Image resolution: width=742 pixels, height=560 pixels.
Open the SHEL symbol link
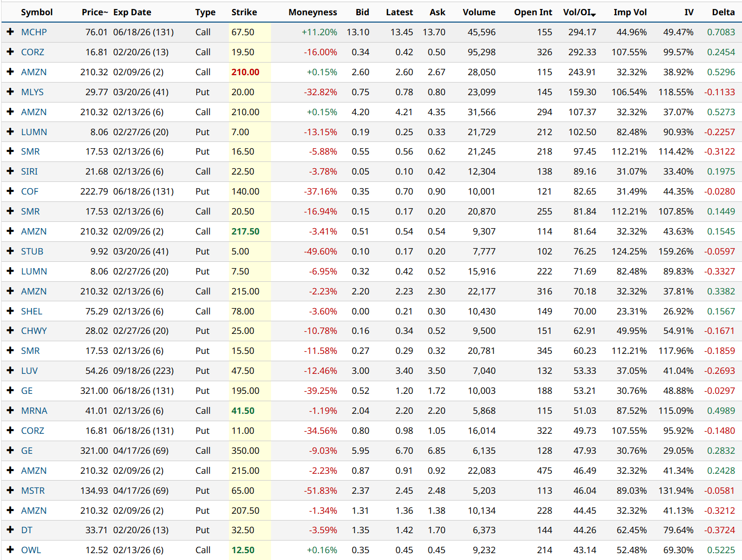[x=32, y=311]
